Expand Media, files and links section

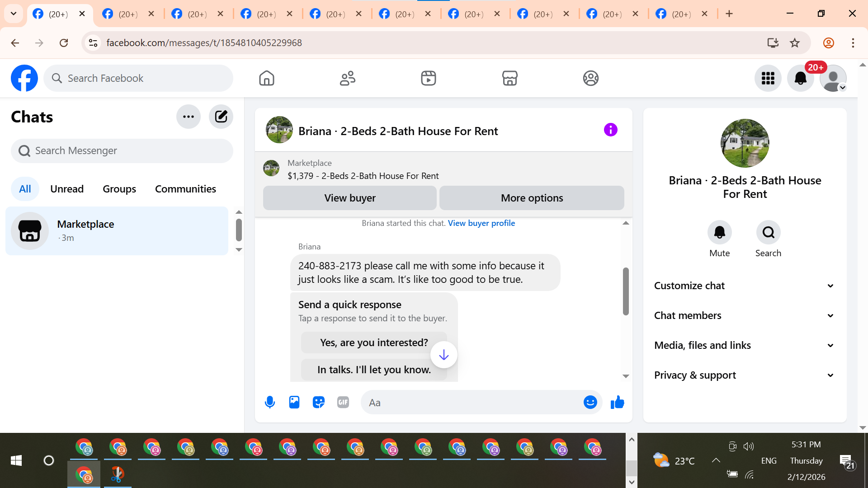(745, 345)
